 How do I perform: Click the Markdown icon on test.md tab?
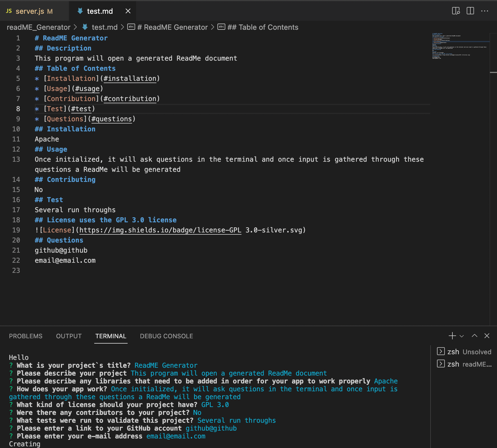point(80,11)
